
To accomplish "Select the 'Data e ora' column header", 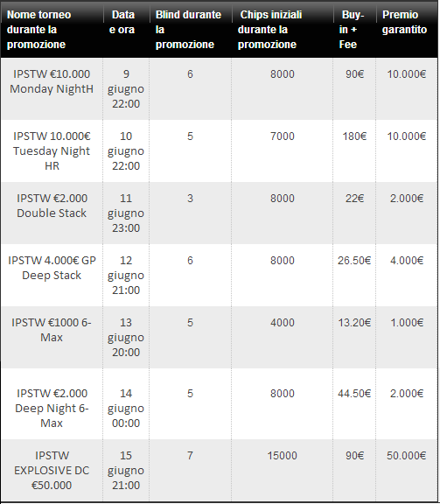I will pyautogui.click(x=122, y=22).
